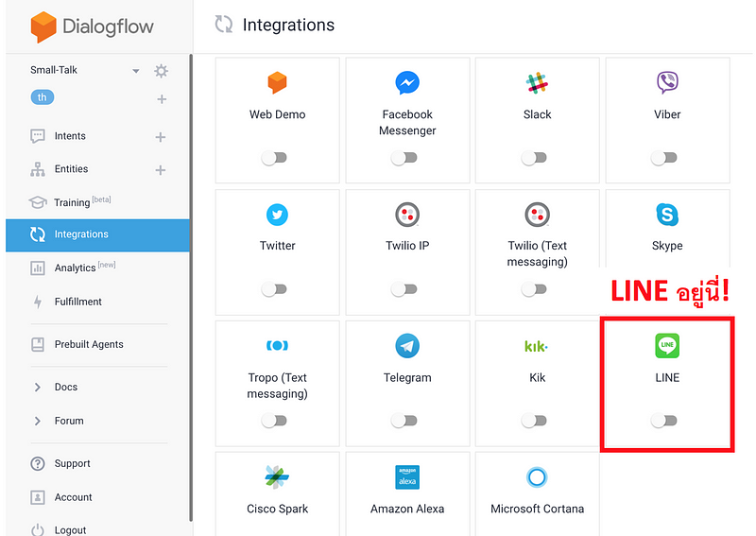Expand the Forum section

[x=69, y=421]
